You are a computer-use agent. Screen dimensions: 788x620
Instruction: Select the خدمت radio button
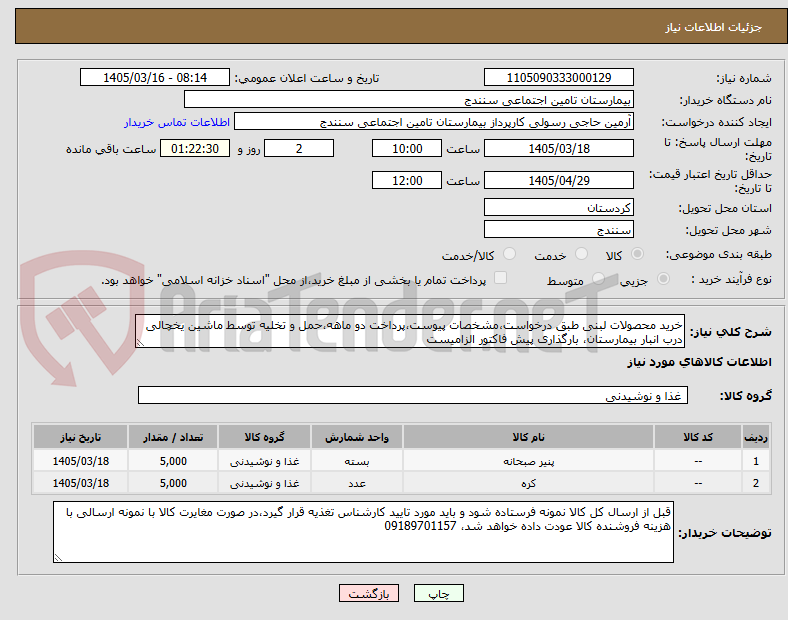point(581,254)
